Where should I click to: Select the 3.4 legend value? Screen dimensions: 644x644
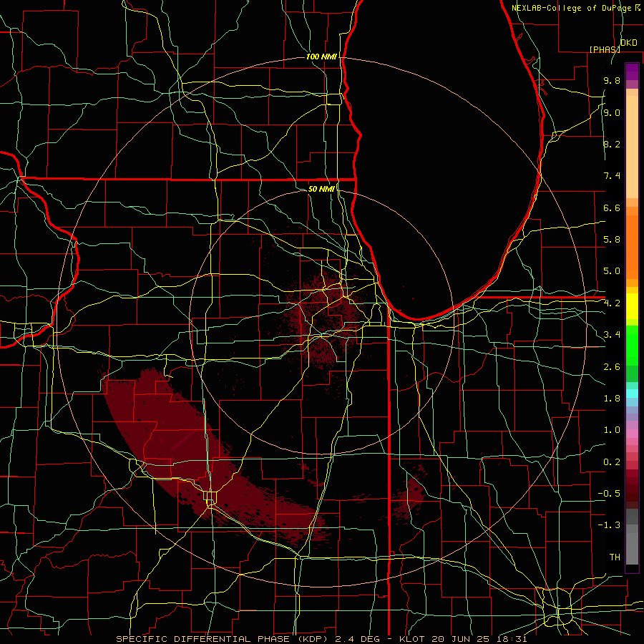coord(612,335)
